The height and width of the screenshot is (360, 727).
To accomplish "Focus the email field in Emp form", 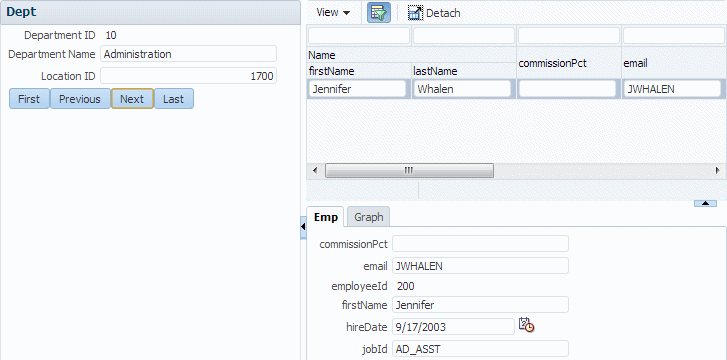I will 480,266.
